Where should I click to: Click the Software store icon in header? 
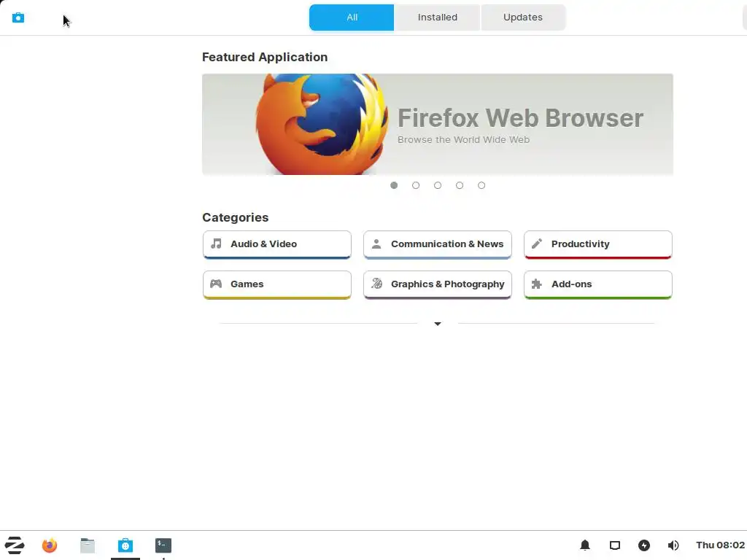point(18,17)
